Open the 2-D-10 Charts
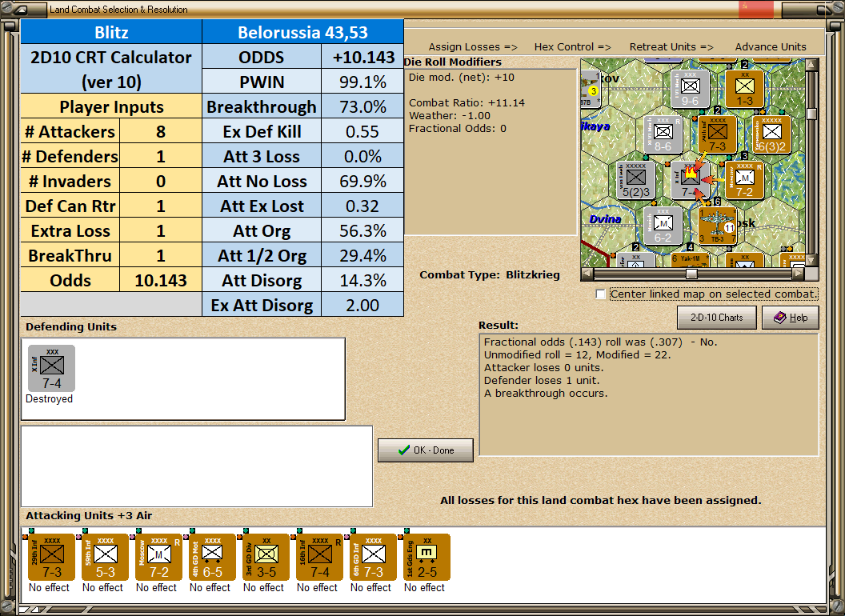The image size is (845, 616). pos(717,318)
